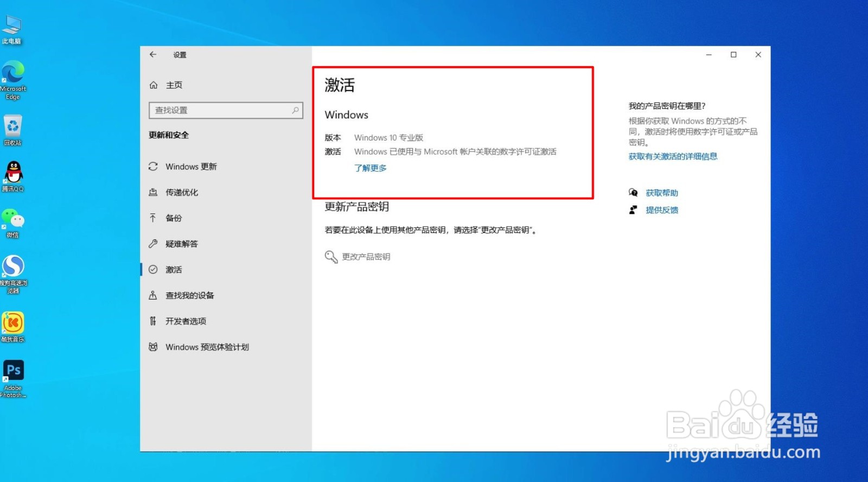This screenshot has width=868, height=482.
Task: Click the 更新产品密钥 section heading
Action: coord(356,207)
